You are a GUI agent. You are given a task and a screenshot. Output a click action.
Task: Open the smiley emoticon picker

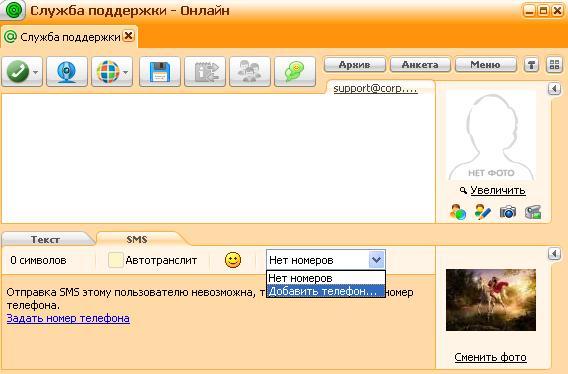[233, 260]
